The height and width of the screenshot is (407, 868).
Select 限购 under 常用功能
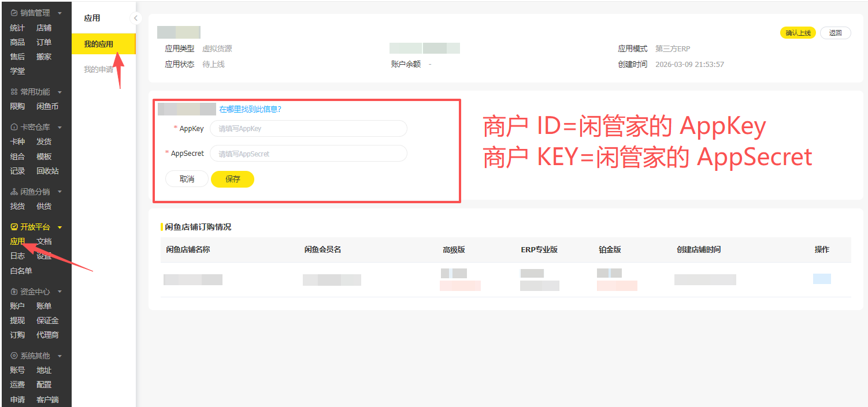tap(17, 106)
